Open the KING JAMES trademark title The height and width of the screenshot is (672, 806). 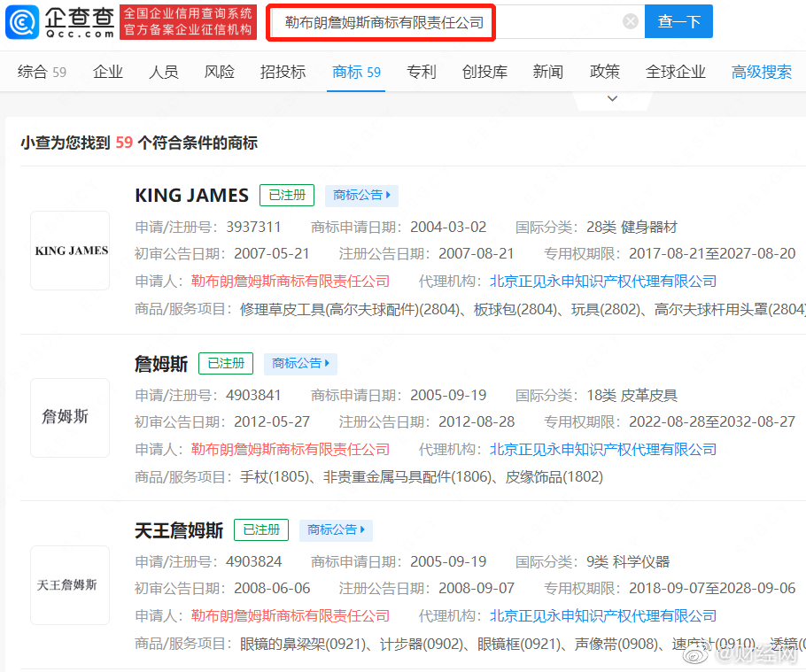[x=191, y=196]
